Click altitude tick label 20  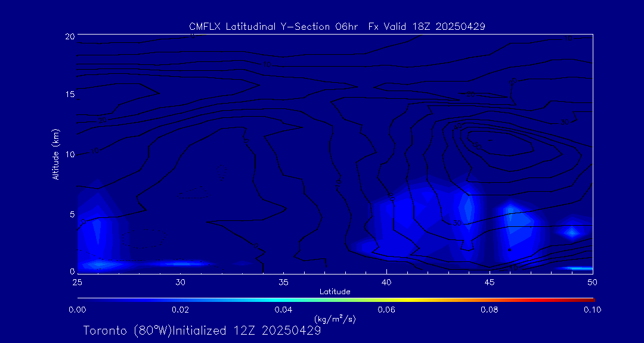coord(70,35)
